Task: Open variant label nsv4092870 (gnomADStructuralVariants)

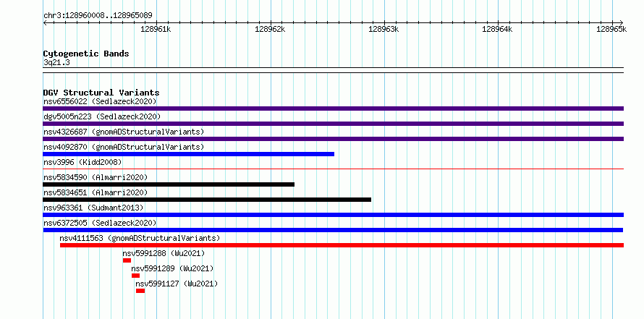Action: (x=124, y=147)
